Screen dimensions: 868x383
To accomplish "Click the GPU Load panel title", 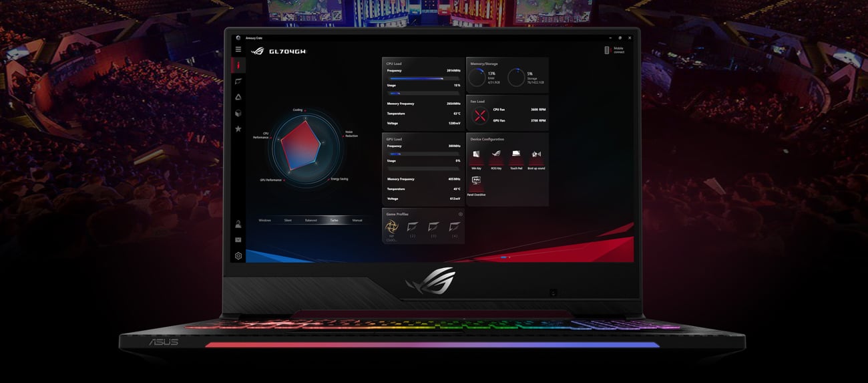I will 394,139.
